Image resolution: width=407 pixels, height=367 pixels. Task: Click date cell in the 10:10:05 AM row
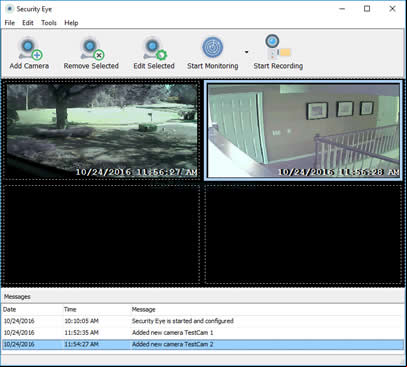click(x=19, y=321)
